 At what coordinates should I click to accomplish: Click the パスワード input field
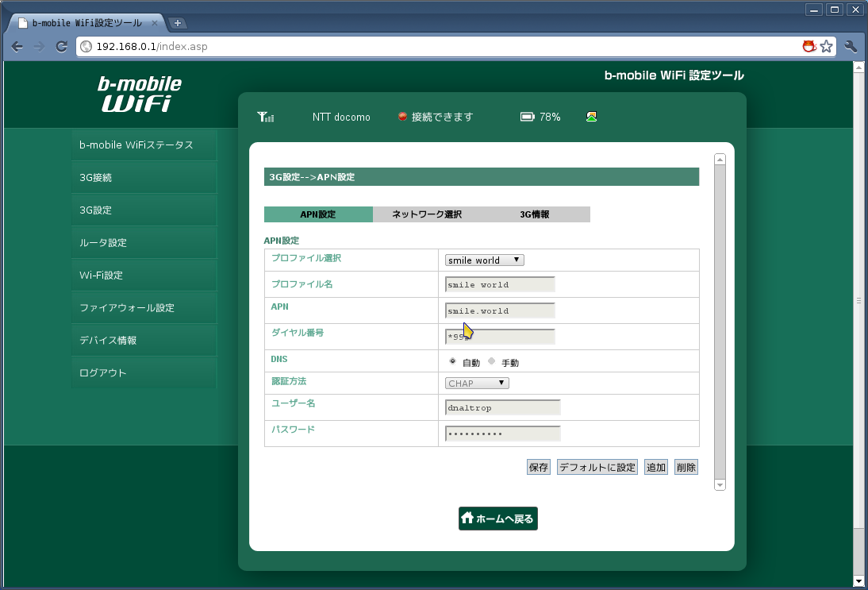pos(503,434)
